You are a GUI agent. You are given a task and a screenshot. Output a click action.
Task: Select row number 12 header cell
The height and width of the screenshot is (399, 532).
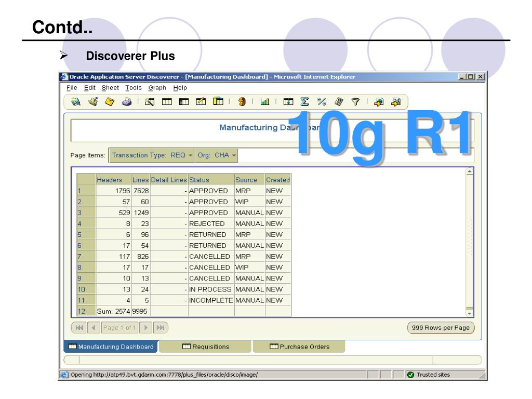(x=86, y=311)
